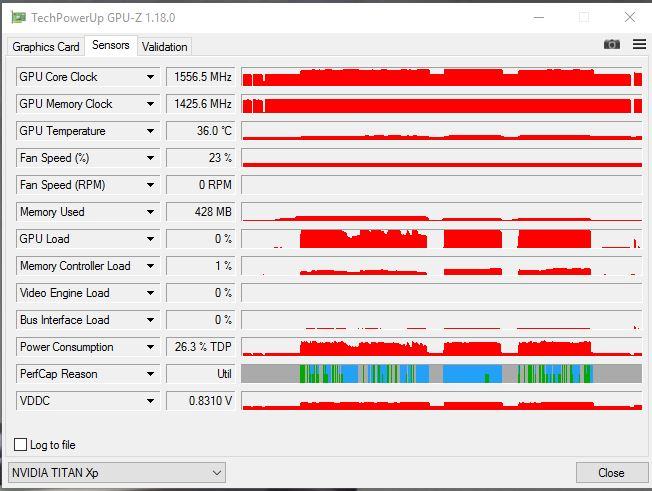Click the GPU-Z app icon in title bar
Image resolution: width=652 pixels, height=491 pixels.
tap(18, 17)
